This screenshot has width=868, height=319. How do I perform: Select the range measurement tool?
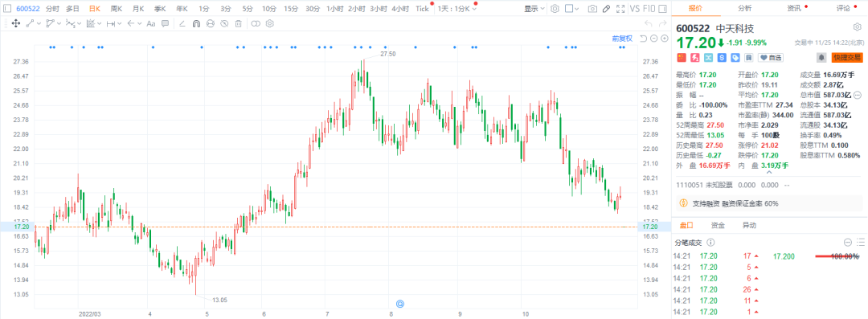[x=111, y=24]
